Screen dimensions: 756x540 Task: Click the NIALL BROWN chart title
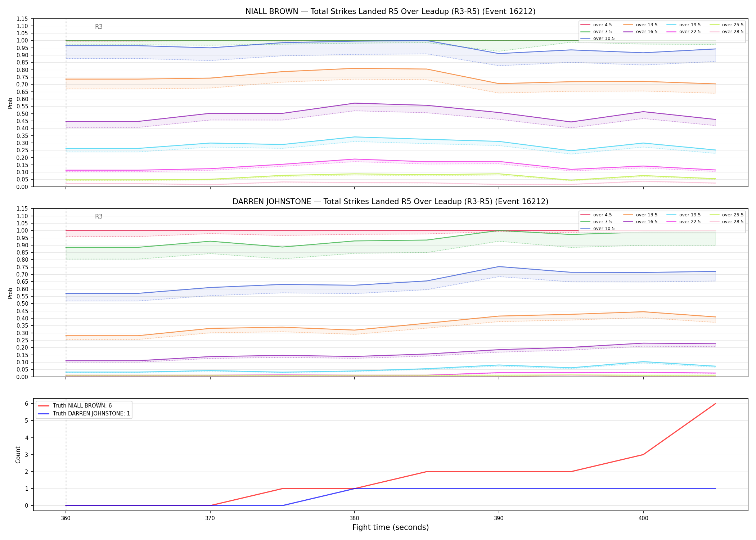click(x=390, y=12)
